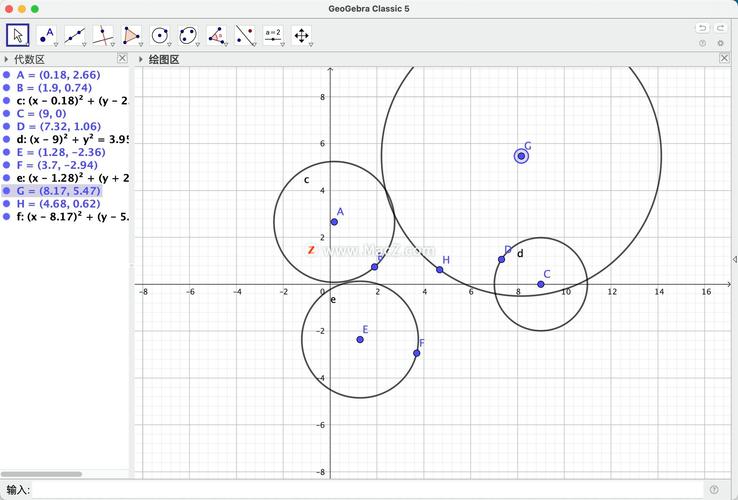The height and width of the screenshot is (500, 738).
Task: Select the Perpendicular Line tool
Action: pos(103,35)
